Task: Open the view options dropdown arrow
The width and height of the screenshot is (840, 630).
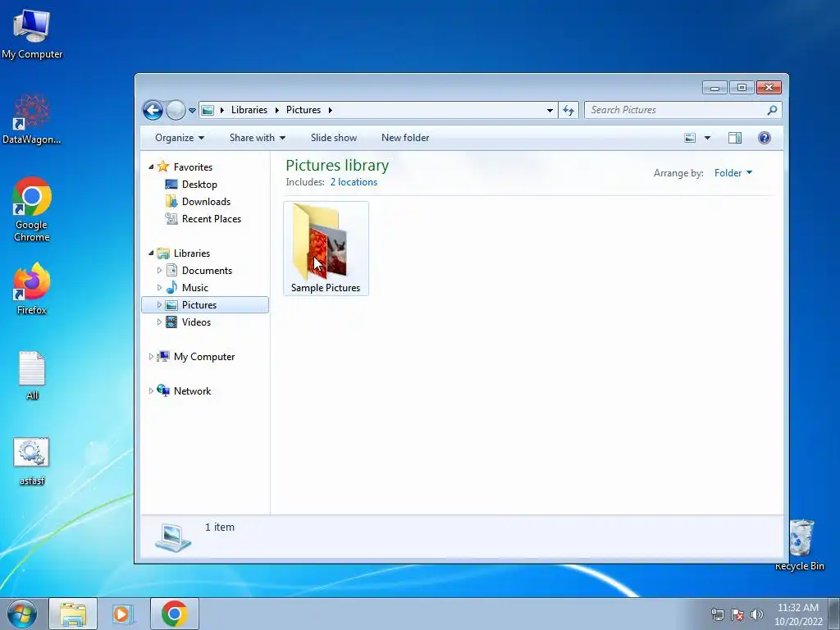Action: (707, 138)
